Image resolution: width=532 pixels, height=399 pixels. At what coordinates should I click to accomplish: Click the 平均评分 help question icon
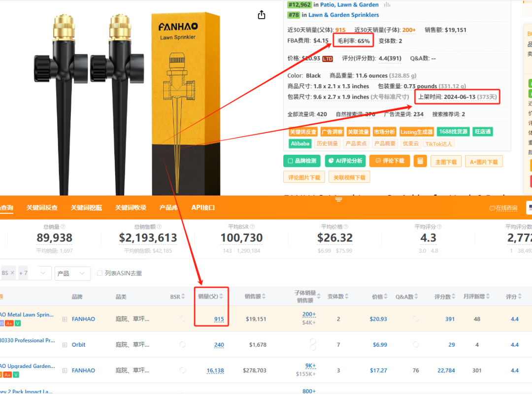point(439,227)
